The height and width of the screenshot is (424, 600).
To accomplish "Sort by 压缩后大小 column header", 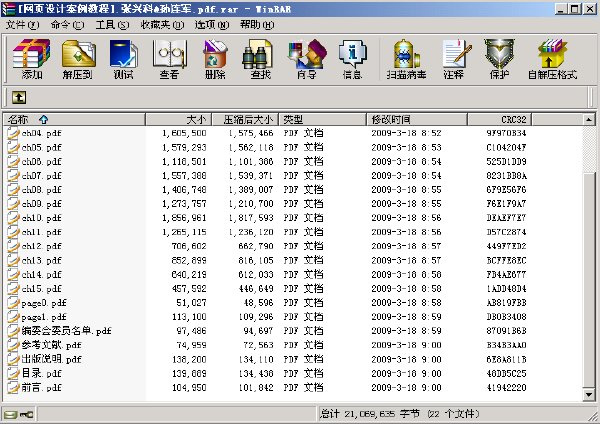I will coord(245,120).
